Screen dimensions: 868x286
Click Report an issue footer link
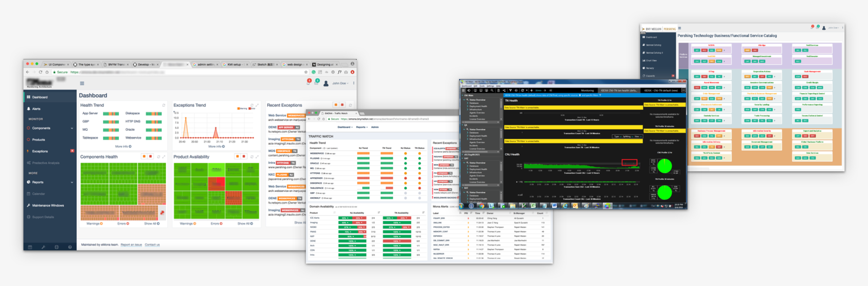coord(131,245)
